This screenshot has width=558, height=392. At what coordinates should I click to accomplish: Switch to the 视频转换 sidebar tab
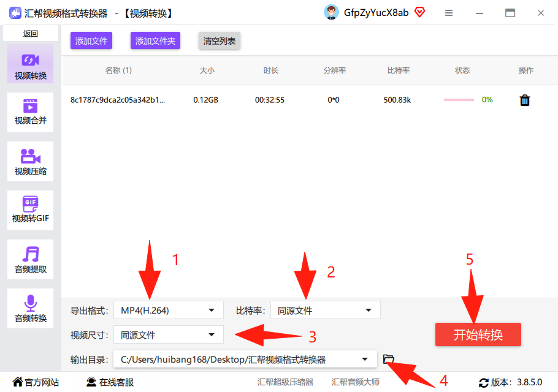30,64
